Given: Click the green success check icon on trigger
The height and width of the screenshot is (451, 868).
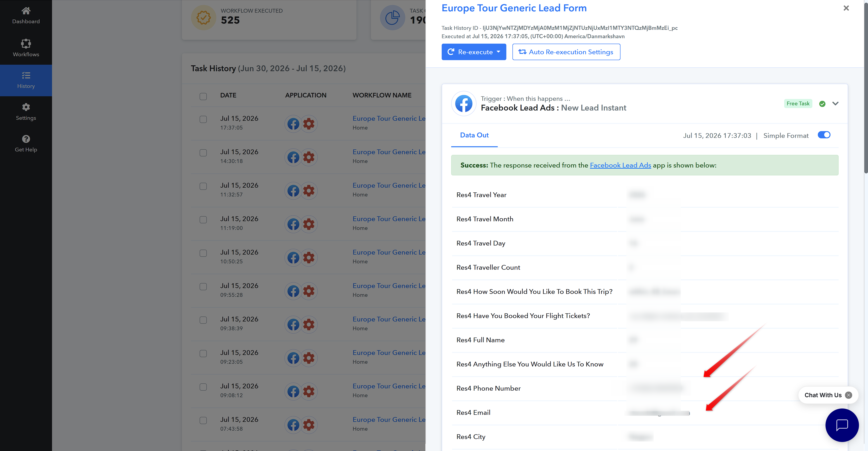Looking at the screenshot, I should pos(822,104).
